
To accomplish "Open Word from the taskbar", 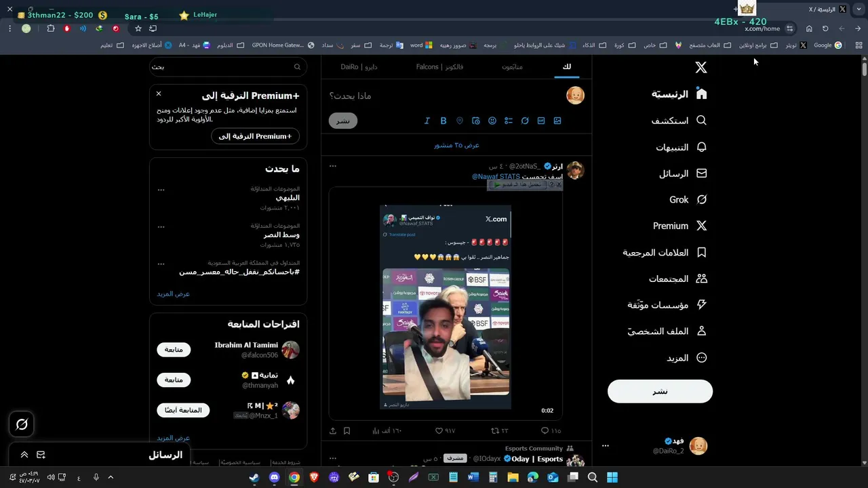I will 473,478.
